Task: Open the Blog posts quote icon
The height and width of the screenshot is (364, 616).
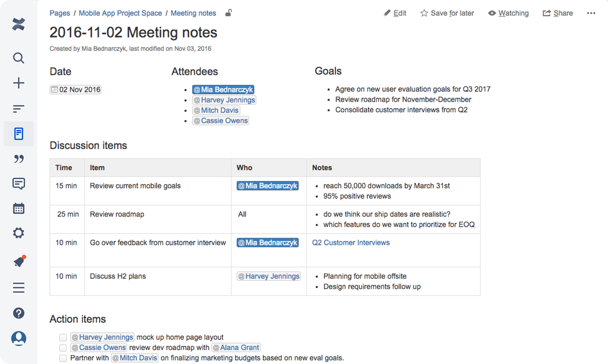Action: coord(18,159)
